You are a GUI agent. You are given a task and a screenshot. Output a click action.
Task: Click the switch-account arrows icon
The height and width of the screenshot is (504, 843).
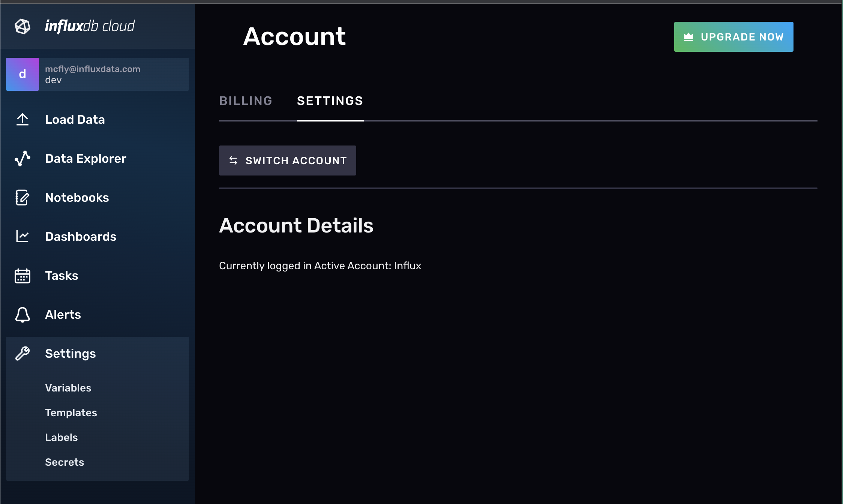[233, 160]
